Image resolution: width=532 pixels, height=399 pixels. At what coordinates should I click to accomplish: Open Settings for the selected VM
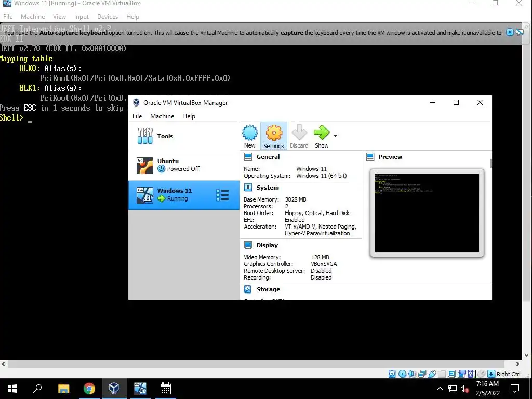(273, 136)
